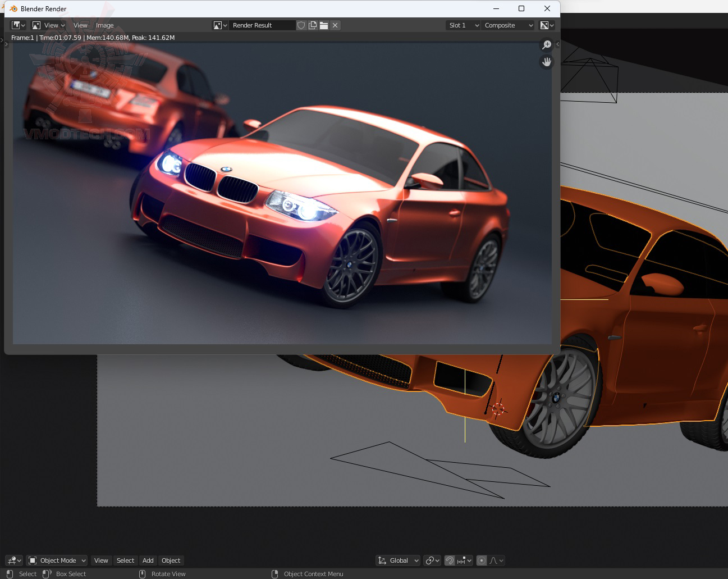Viewport: 728px width, 579px height.
Task: Open the Select menu in 3D viewport
Action: point(125,560)
